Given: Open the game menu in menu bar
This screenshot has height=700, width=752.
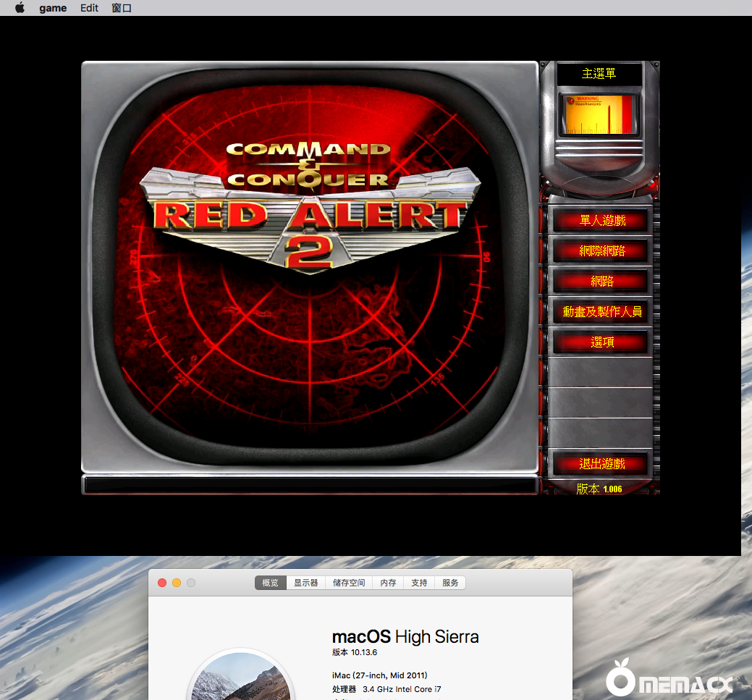Looking at the screenshot, I should [x=53, y=8].
